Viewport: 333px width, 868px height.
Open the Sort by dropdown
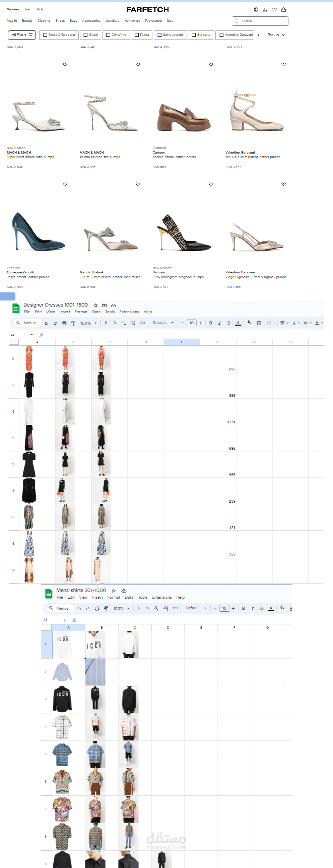276,35
